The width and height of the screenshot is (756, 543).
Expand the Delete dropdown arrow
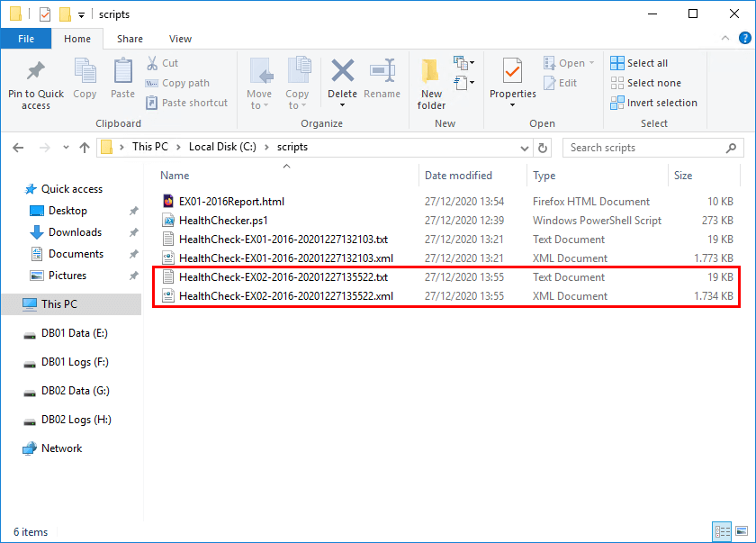point(342,105)
